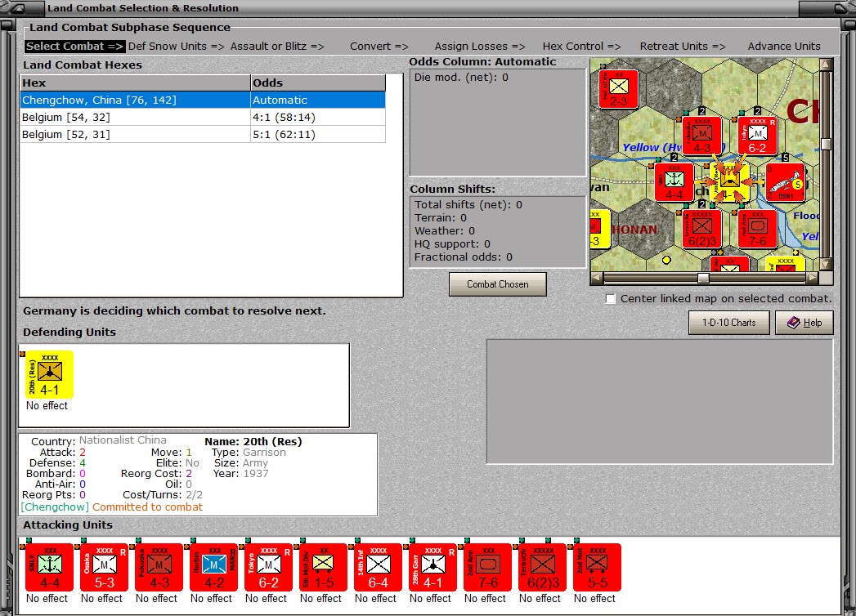The image size is (856, 616).
Task: Open the Help button
Action: tap(804, 323)
